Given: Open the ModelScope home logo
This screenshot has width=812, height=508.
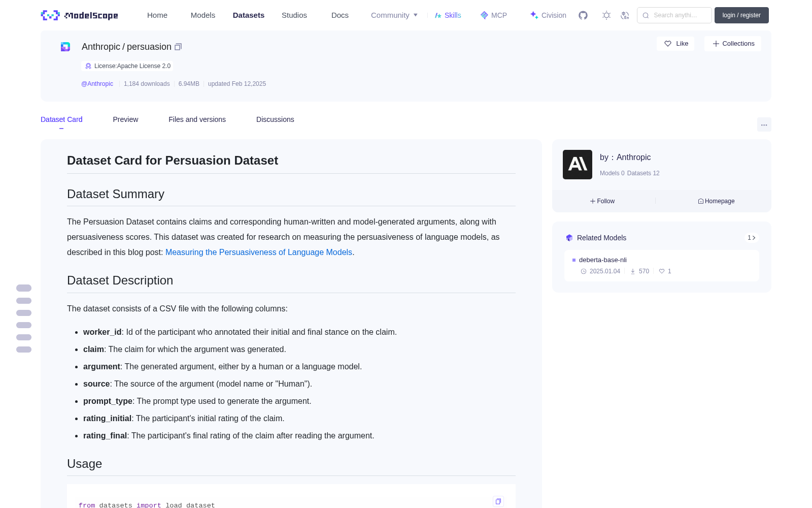Looking at the screenshot, I should pyautogui.click(x=80, y=15).
